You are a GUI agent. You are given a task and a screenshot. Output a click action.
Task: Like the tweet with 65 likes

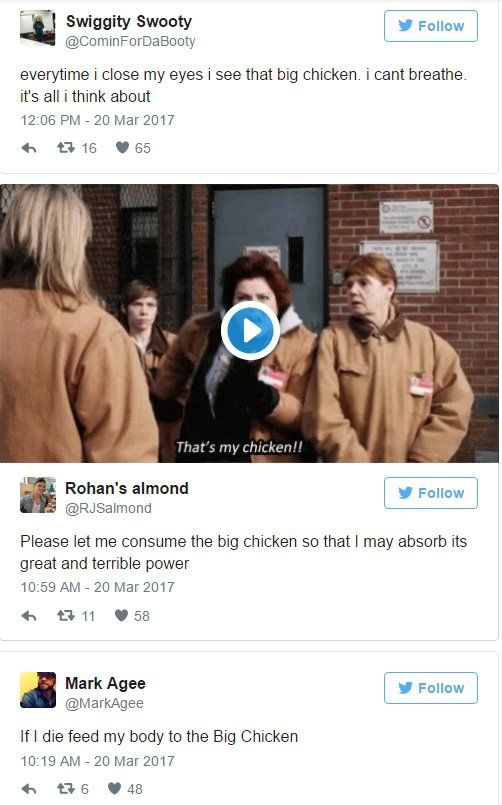click(122, 148)
